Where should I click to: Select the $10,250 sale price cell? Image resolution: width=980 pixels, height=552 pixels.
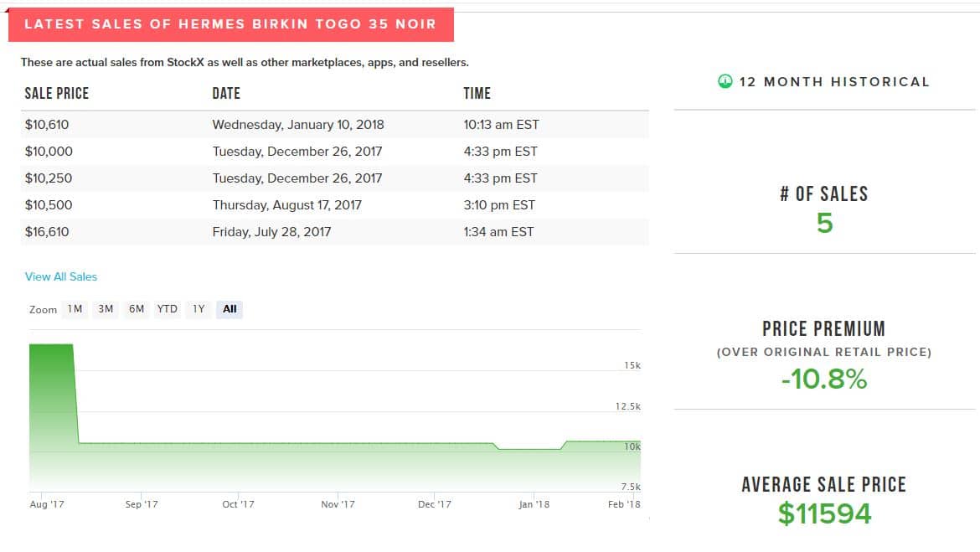click(x=49, y=178)
